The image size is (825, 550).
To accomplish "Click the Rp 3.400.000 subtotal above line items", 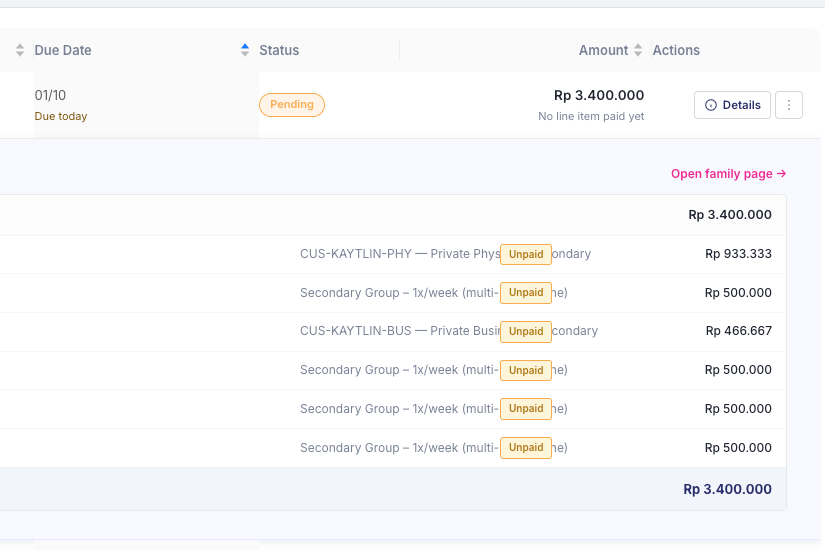I will (x=730, y=215).
